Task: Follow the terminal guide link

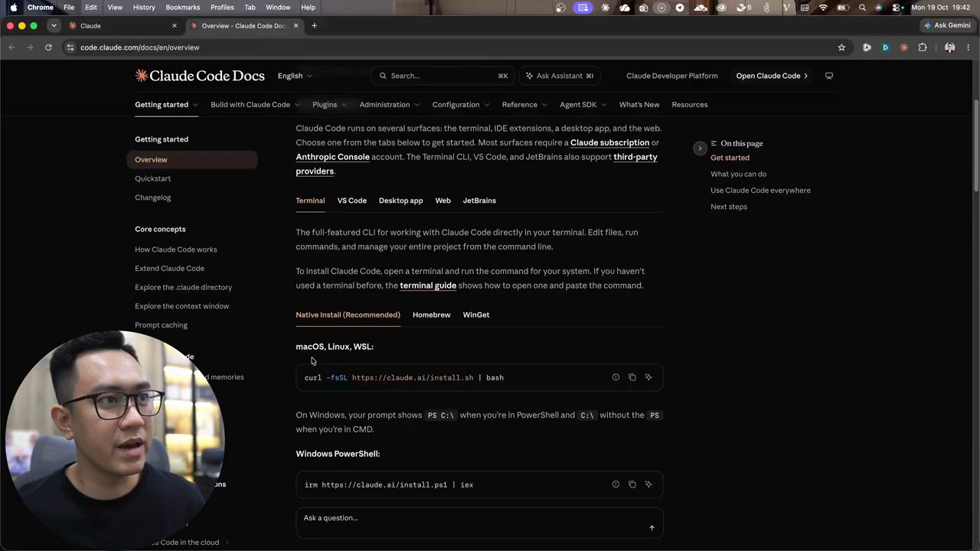Action: tap(428, 285)
